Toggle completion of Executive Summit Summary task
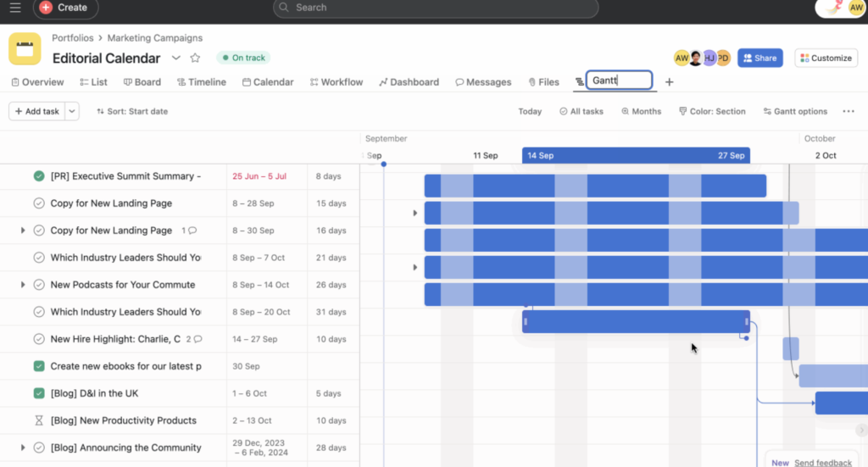The width and height of the screenshot is (868, 467). click(39, 176)
